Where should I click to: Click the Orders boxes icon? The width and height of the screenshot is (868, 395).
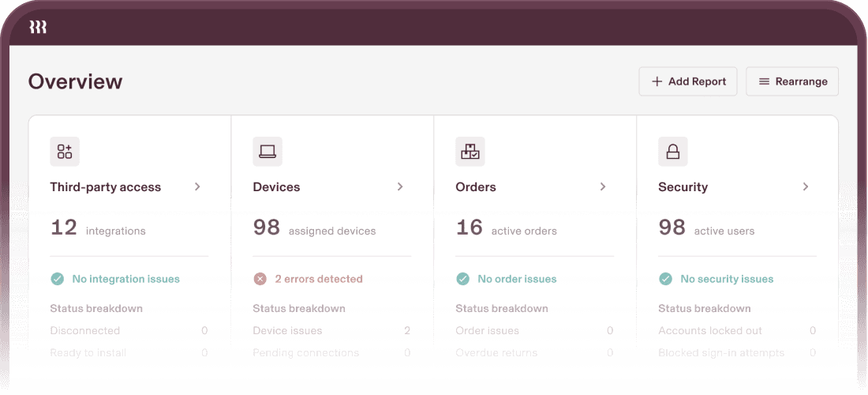click(470, 152)
